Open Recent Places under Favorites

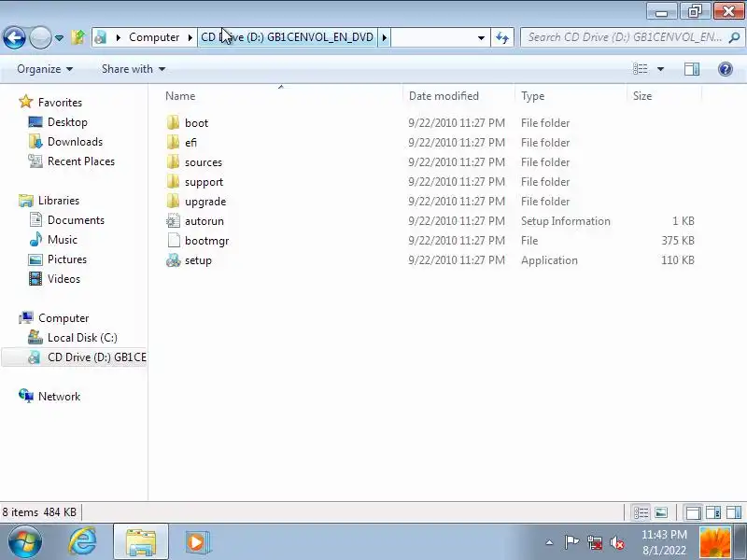[81, 161]
